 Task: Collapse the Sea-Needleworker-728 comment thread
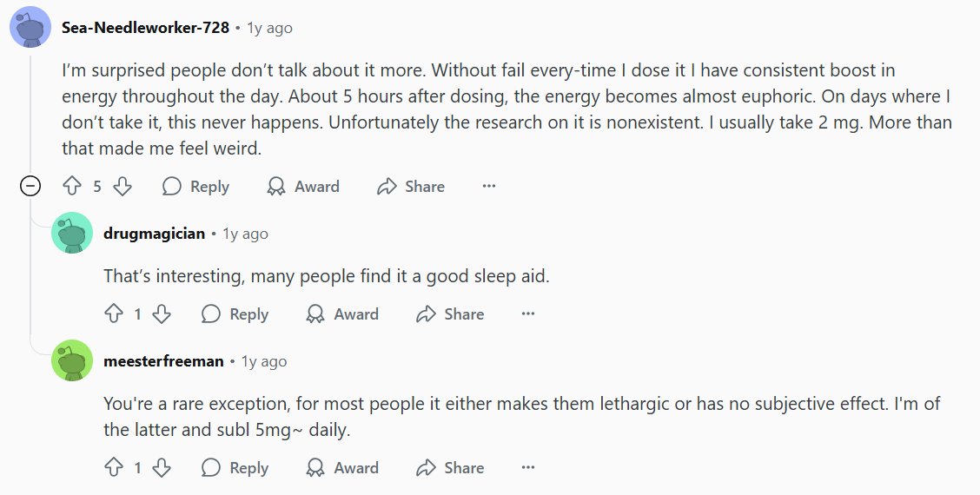pyautogui.click(x=30, y=186)
